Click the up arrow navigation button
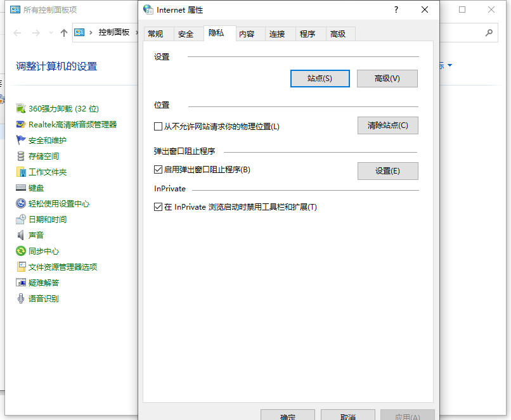The image size is (511, 420). click(x=64, y=33)
